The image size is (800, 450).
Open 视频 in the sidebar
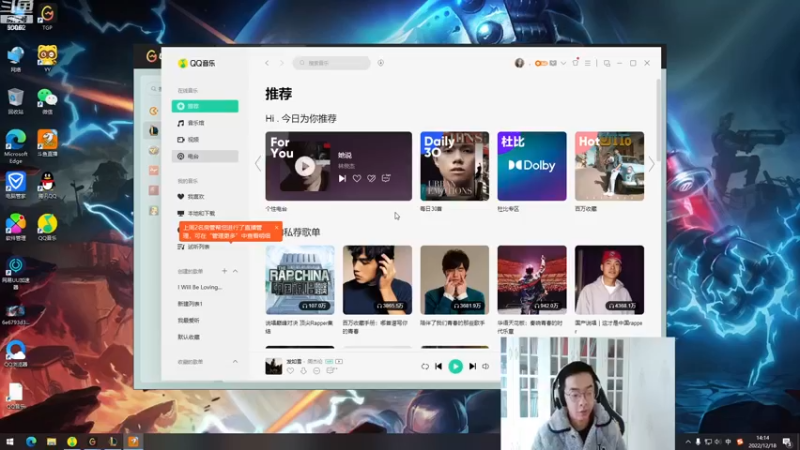click(205, 139)
